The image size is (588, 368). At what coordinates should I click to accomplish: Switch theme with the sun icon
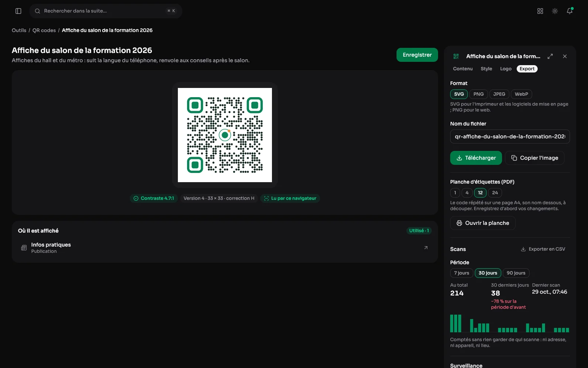555,11
